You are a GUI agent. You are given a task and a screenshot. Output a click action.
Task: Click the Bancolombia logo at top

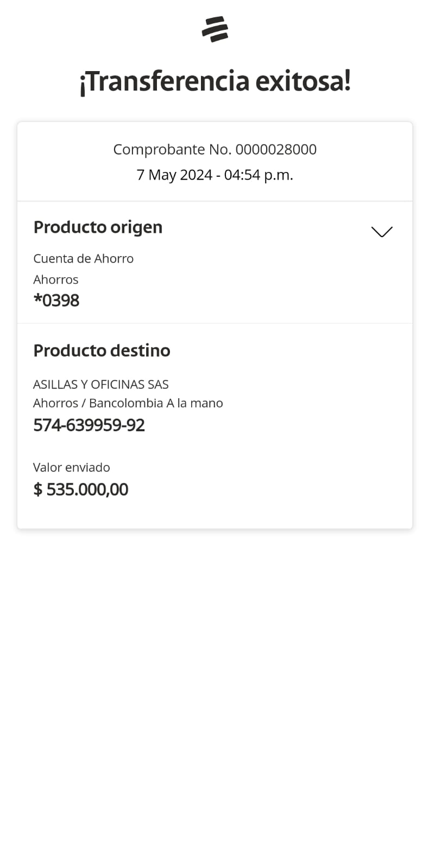tap(215, 29)
